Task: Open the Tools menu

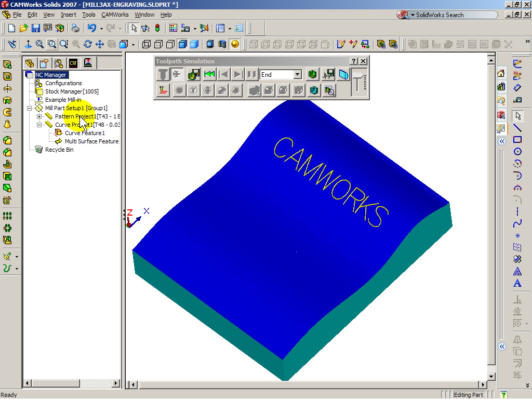Action: pyautogui.click(x=88, y=15)
